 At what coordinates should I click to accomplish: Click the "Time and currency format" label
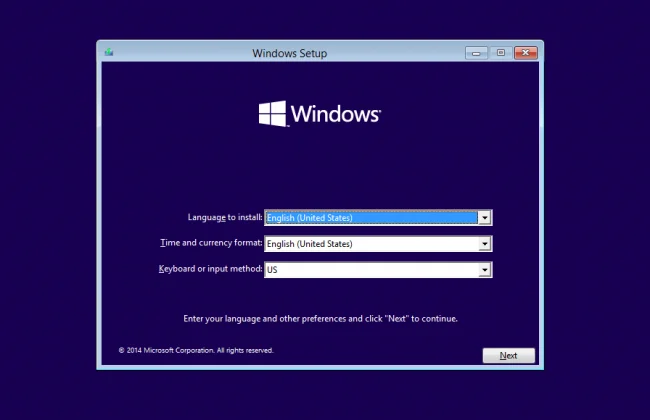coord(211,243)
